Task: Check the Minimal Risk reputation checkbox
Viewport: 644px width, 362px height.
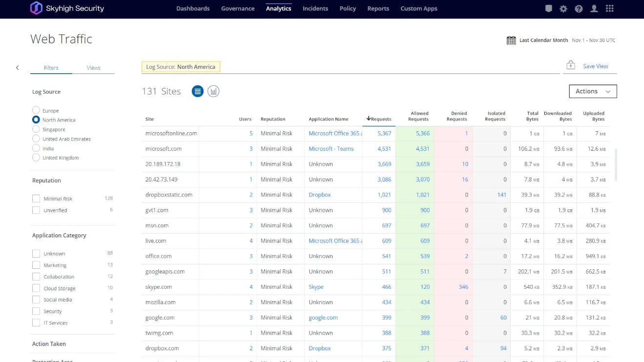Action: coord(36,199)
